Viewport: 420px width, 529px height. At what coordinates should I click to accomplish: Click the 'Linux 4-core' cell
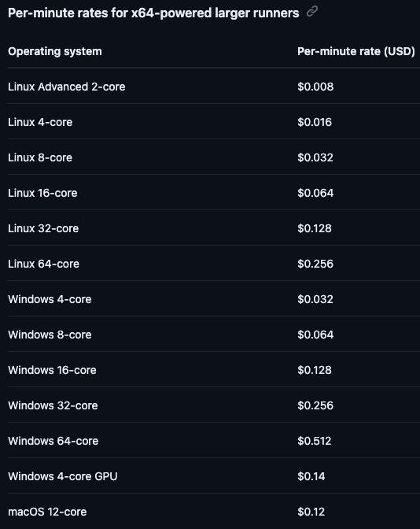click(40, 122)
